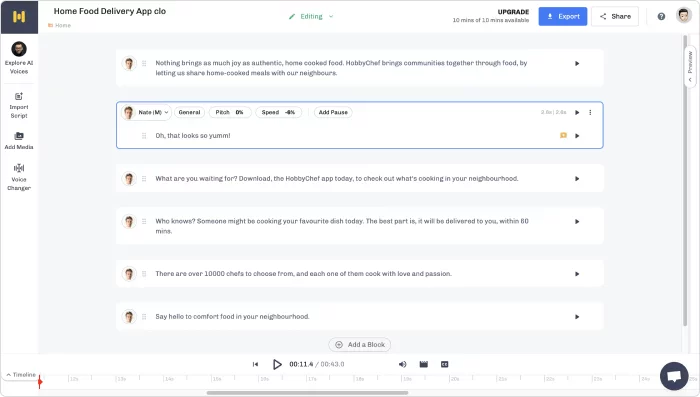
Task: Grab the drag handle of 'Nothing brings' block
Action: tap(144, 63)
